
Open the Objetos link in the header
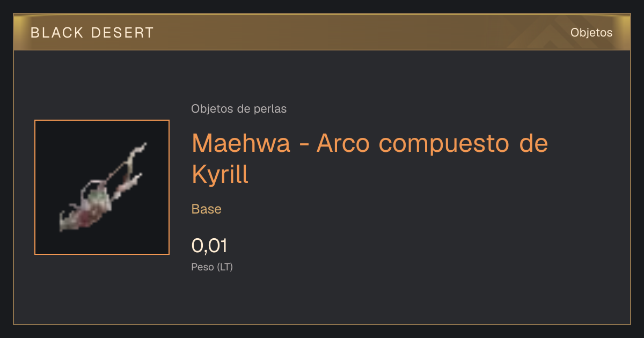click(x=591, y=33)
